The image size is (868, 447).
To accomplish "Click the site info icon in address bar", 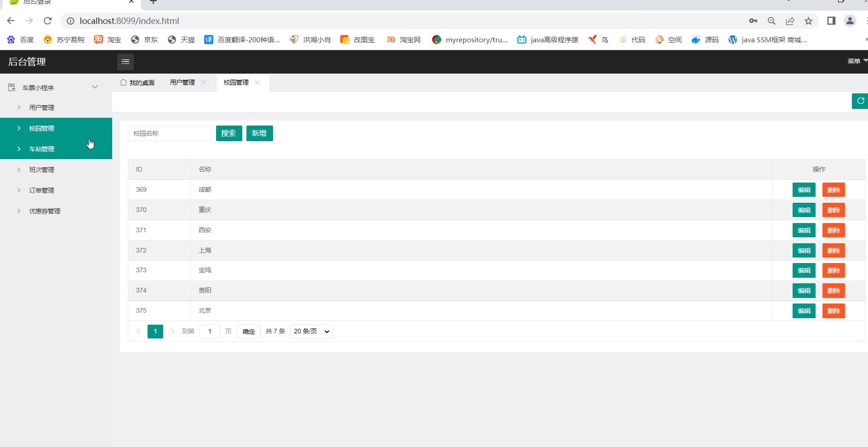I will pyautogui.click(x=70, y=21).
